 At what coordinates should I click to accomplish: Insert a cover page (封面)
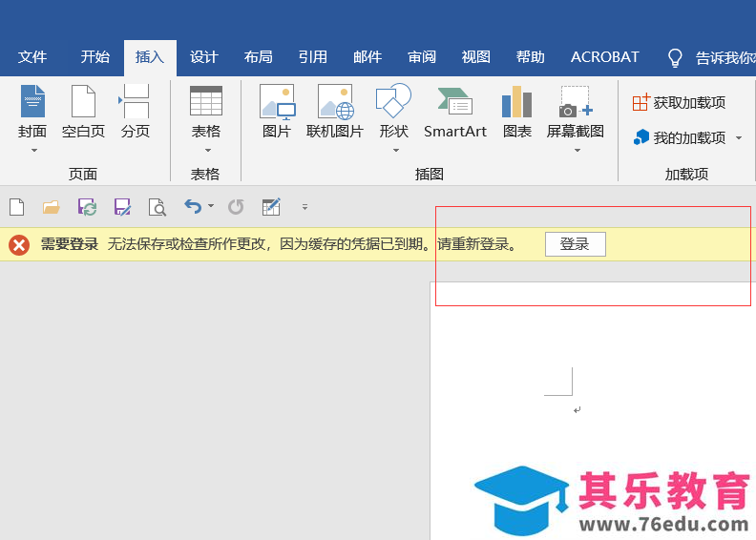click(32, 112)
